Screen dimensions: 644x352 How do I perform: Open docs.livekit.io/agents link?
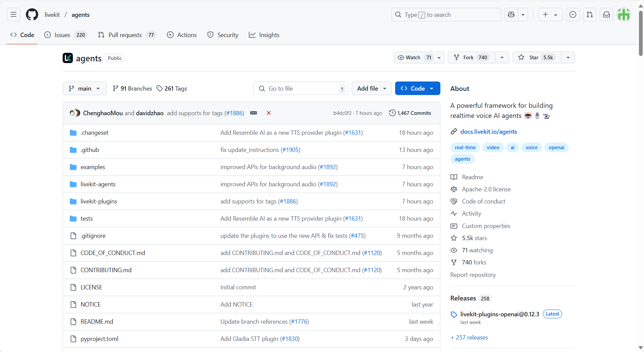(x=489, y=132)
